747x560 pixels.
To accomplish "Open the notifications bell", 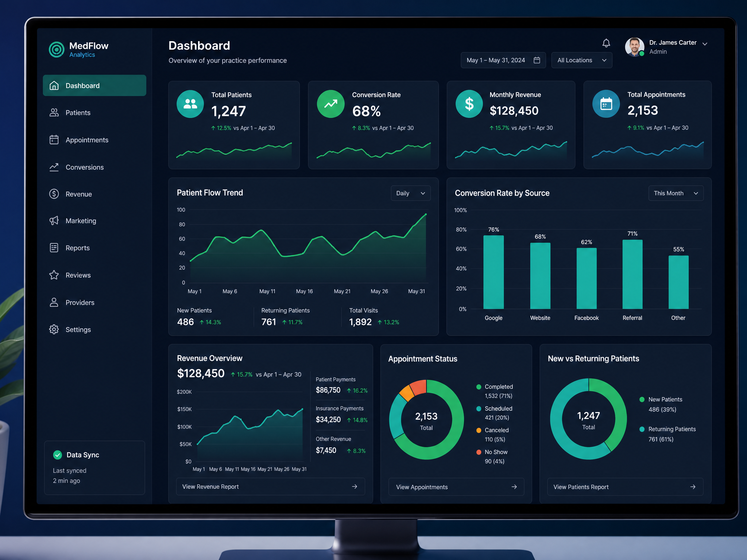I will click(x=606, y=43).
